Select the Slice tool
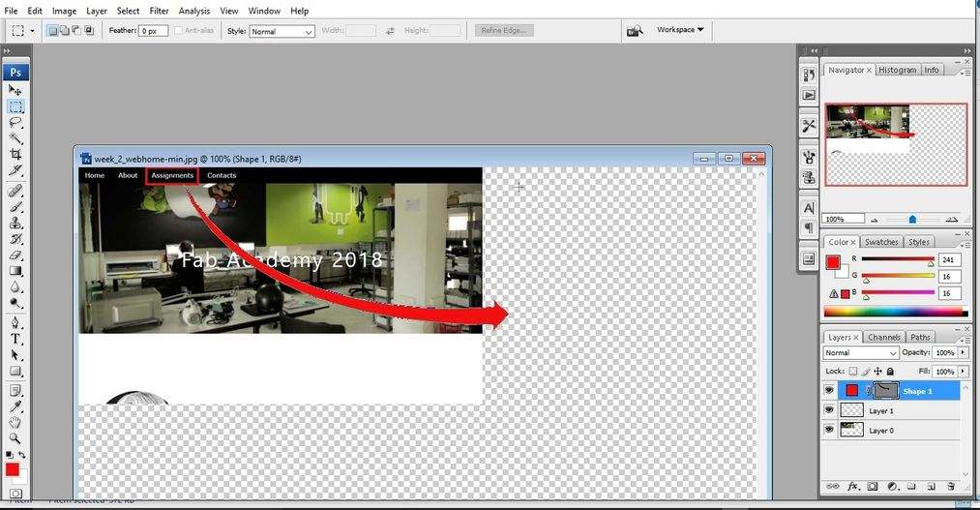 click(x=15, y=170)
